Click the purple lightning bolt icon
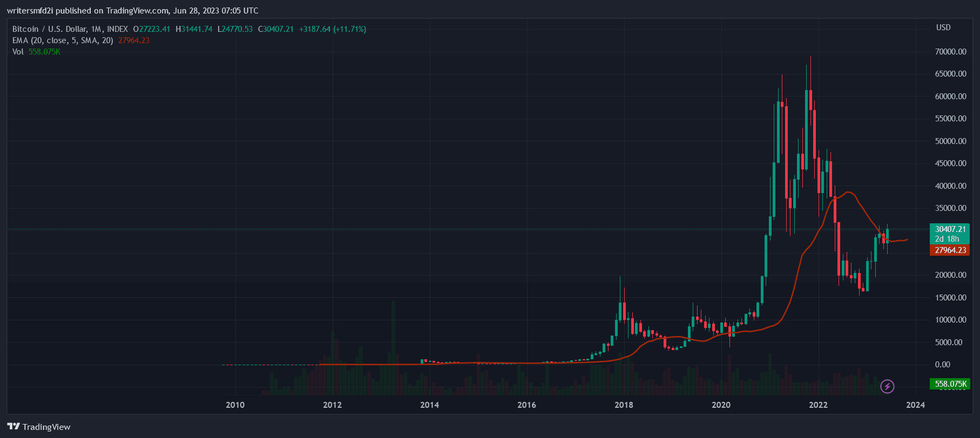 [887, 386]
